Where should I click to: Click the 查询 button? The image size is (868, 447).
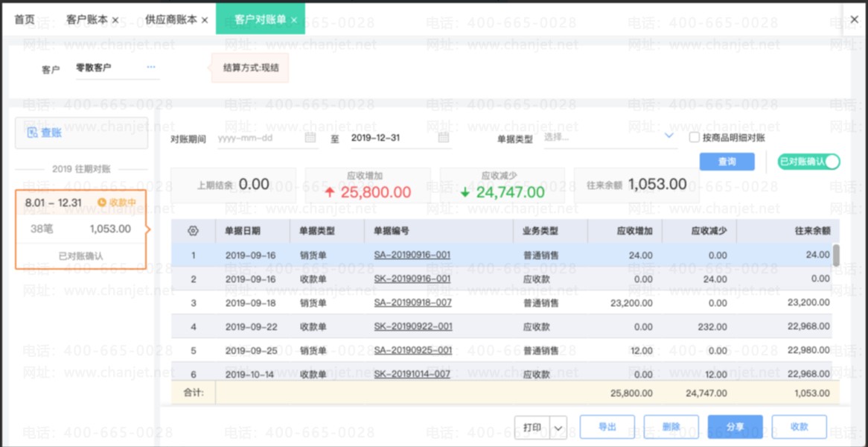click(727, 162)
